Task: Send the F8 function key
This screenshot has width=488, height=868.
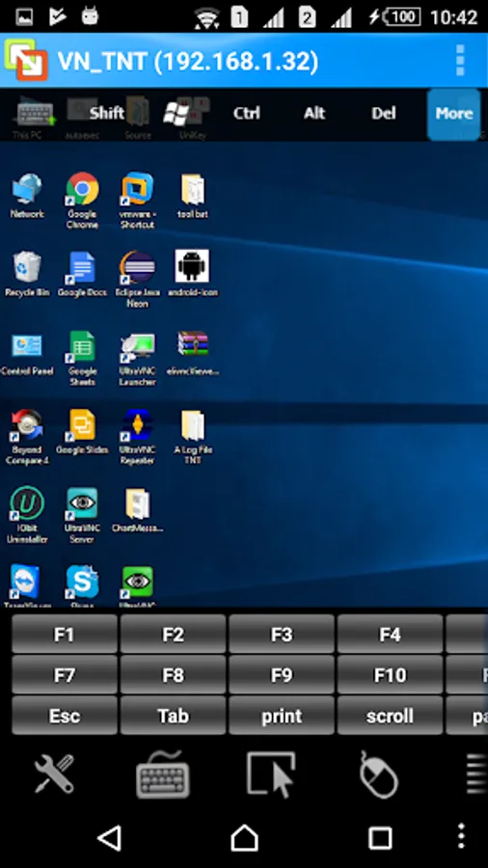Action: click(173, 675)
